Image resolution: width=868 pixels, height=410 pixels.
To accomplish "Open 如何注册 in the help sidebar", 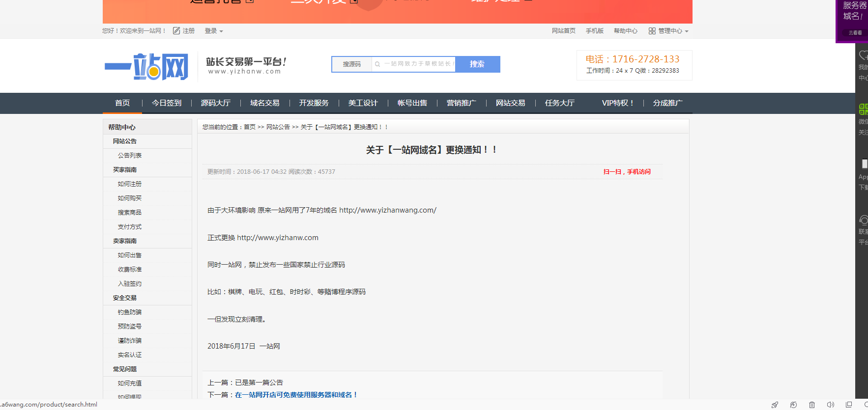I will point(130,184).
